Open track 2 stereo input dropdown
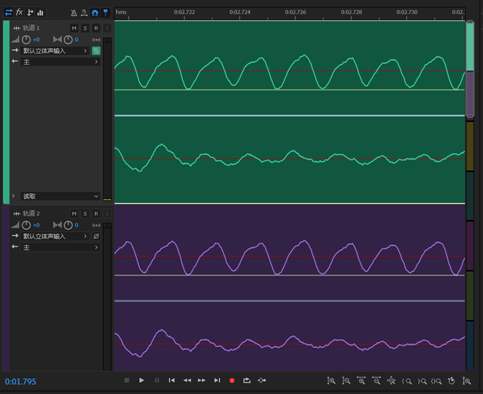The height and width of the screenshot is (394, 483). click(x=55, y=236)
